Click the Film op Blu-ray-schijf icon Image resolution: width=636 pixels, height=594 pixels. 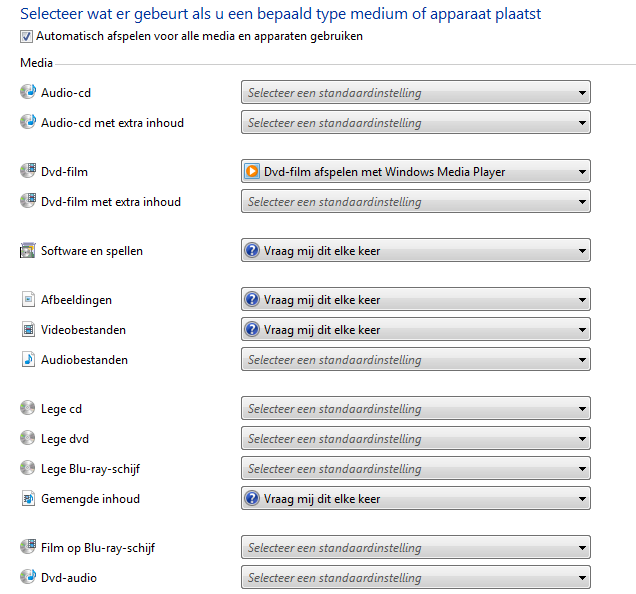pyautogui.click(x=28, y=547)
